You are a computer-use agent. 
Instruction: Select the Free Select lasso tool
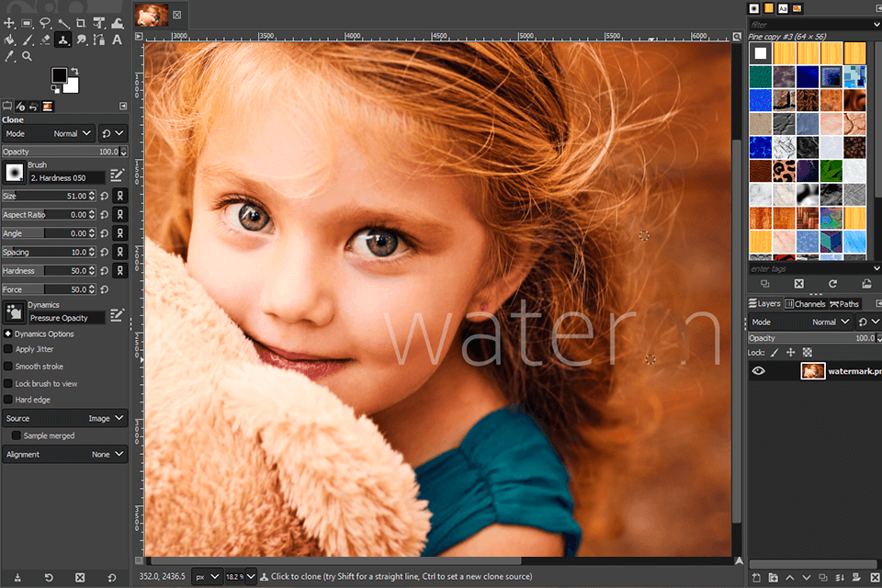tap(46, 23)
